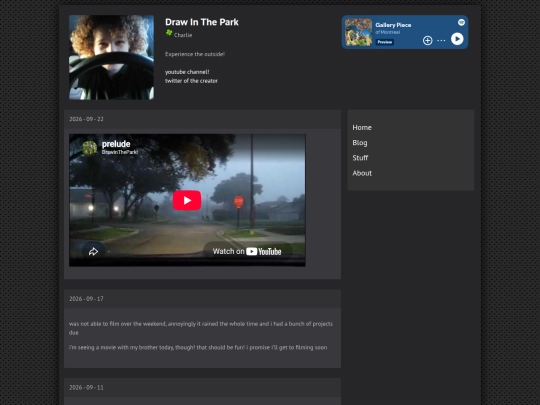Open the Spotify widget more options dots
The width and height of the screenshot is (540, 405).
[x=441, y=41]
